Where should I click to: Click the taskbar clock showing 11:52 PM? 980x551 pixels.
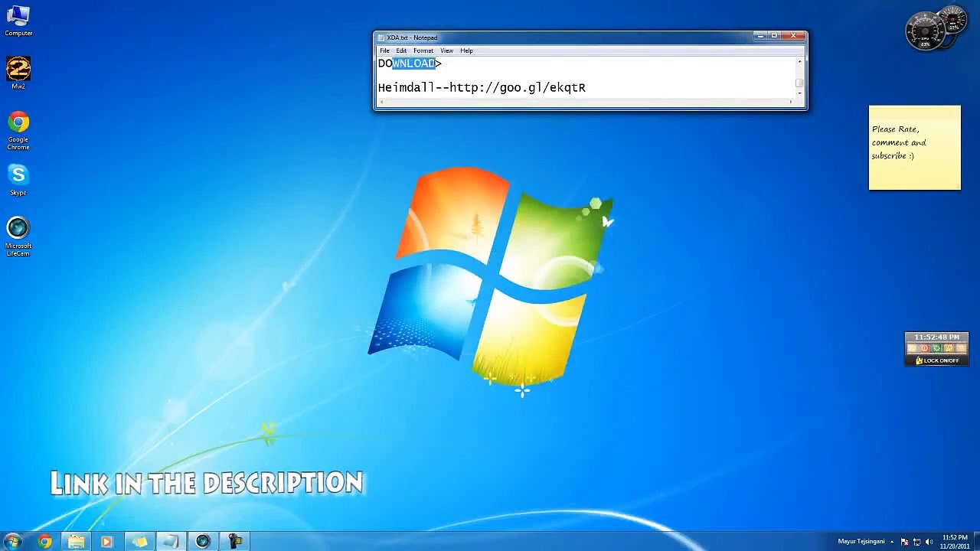pyautogui.click(x=955, y=542)
